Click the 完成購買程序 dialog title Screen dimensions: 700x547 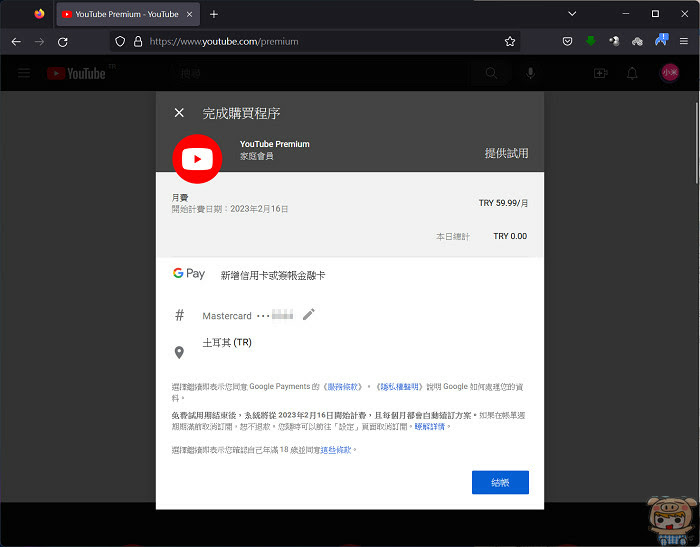tap(241, 113)
